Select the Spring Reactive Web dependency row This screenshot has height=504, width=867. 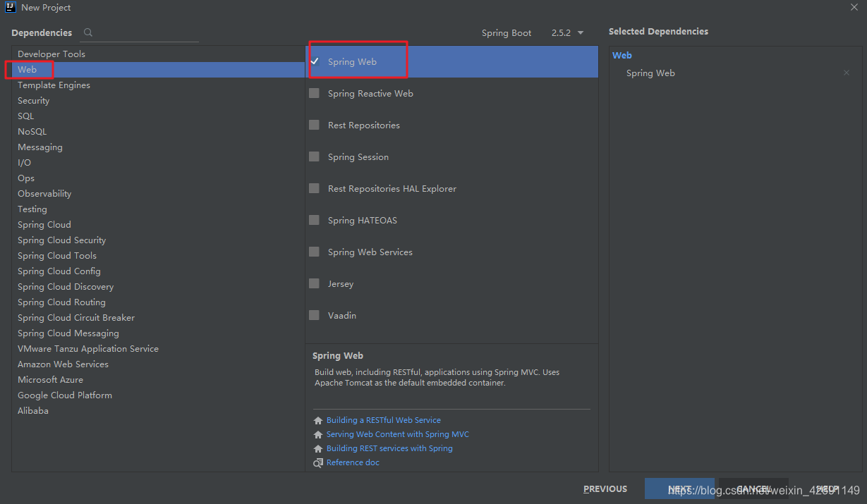tap(451, 93)
